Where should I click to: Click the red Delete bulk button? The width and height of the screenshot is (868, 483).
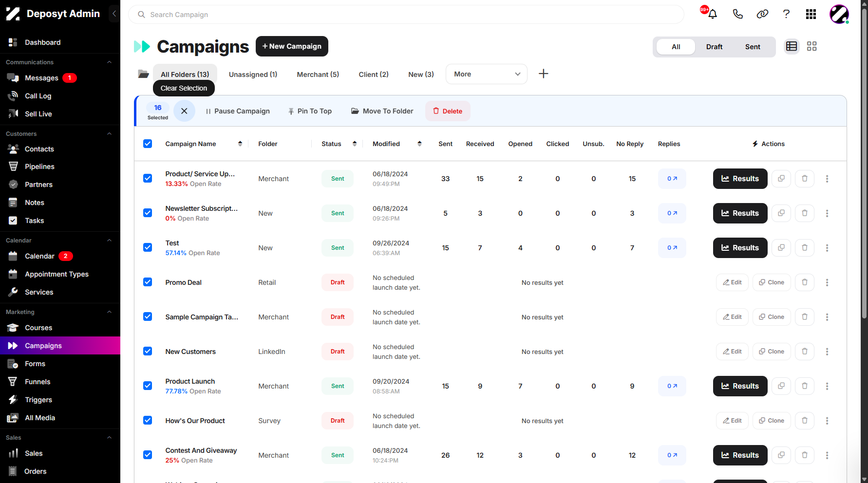[x=448, y=111]
